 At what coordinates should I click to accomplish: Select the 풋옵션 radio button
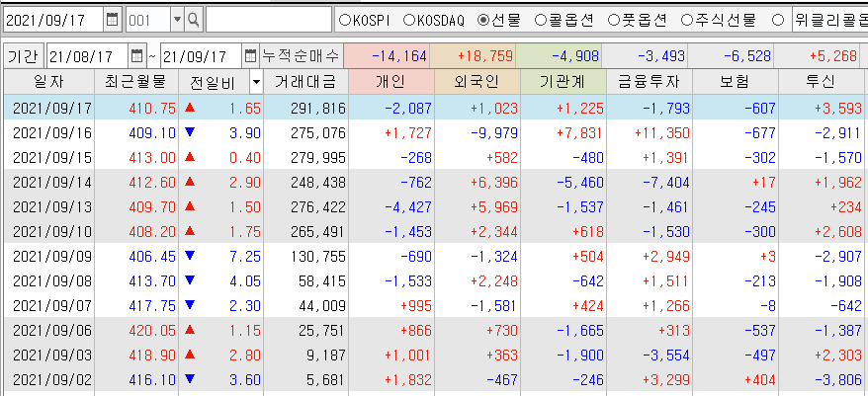tap(613, 21)
